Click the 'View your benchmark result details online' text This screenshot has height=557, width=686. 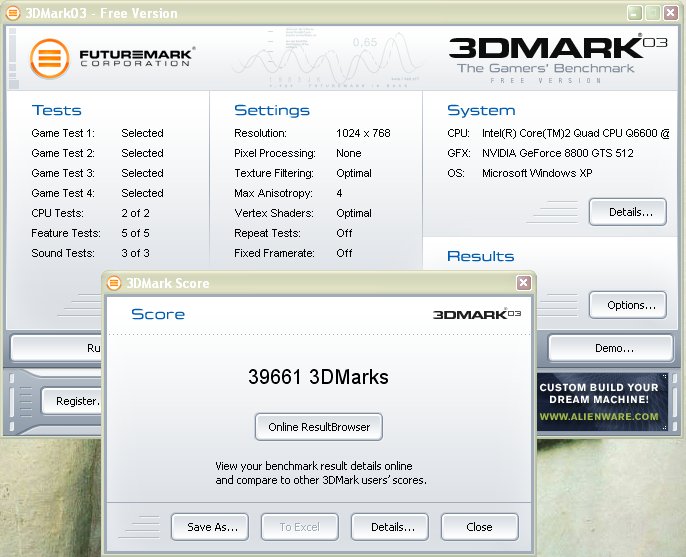pyautogui.click(x=314, y=466)
